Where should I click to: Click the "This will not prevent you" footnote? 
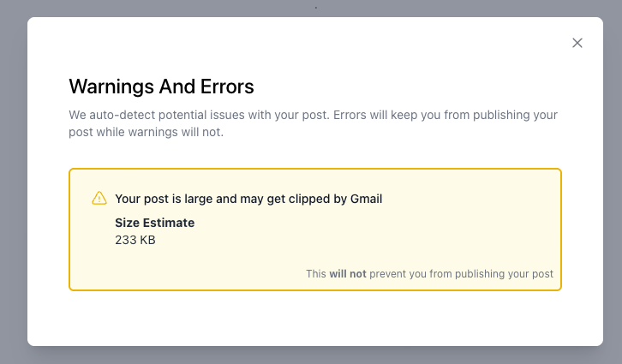(429, 274)
